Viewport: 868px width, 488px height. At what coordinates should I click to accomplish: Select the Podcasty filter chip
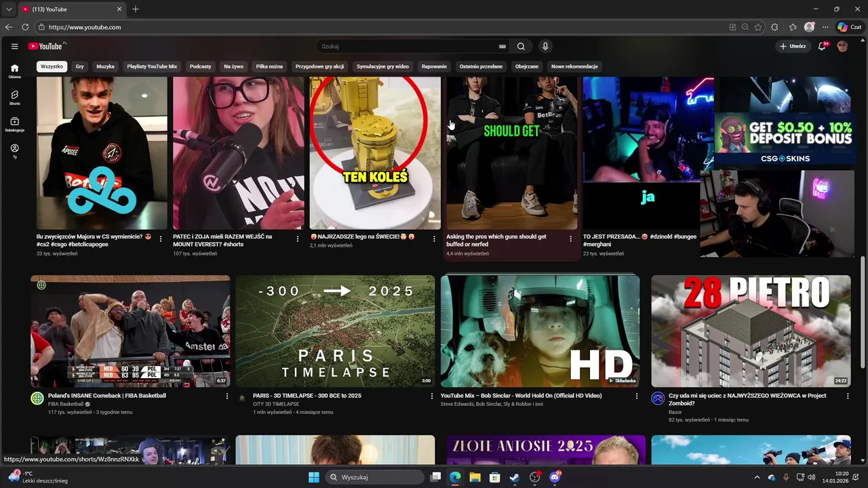201,66
